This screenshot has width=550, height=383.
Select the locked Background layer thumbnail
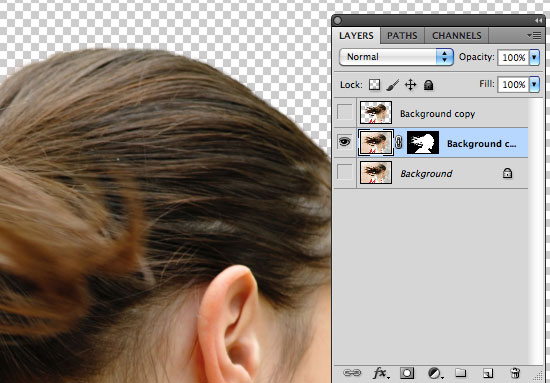[376, 173]
